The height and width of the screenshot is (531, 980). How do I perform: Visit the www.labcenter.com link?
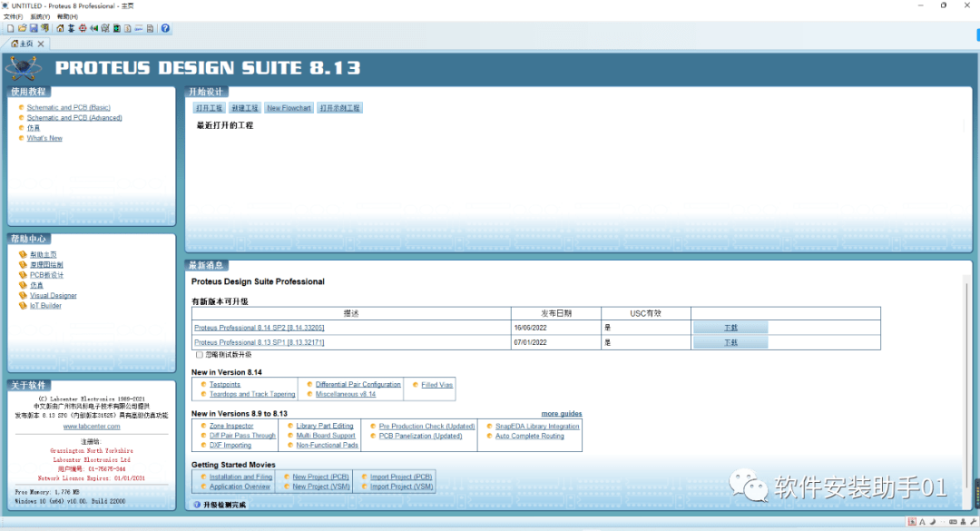pos(92,427)
